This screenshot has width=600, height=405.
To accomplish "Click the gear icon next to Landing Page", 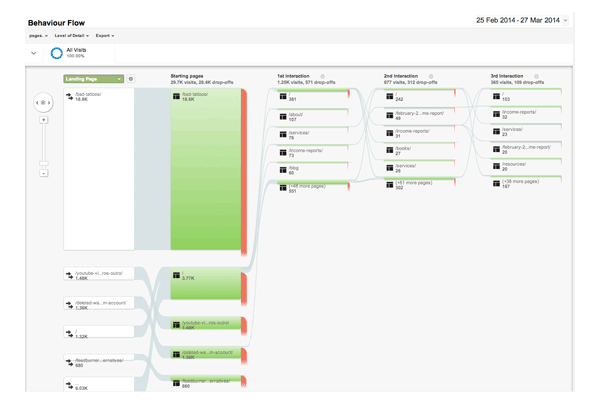I will click(131, 79).
